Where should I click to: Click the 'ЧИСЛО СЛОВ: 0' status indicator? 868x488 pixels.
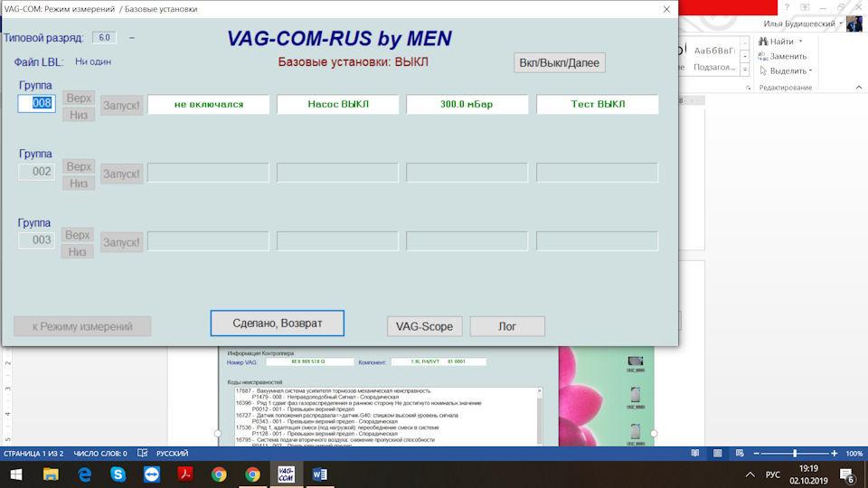[100, 454]
